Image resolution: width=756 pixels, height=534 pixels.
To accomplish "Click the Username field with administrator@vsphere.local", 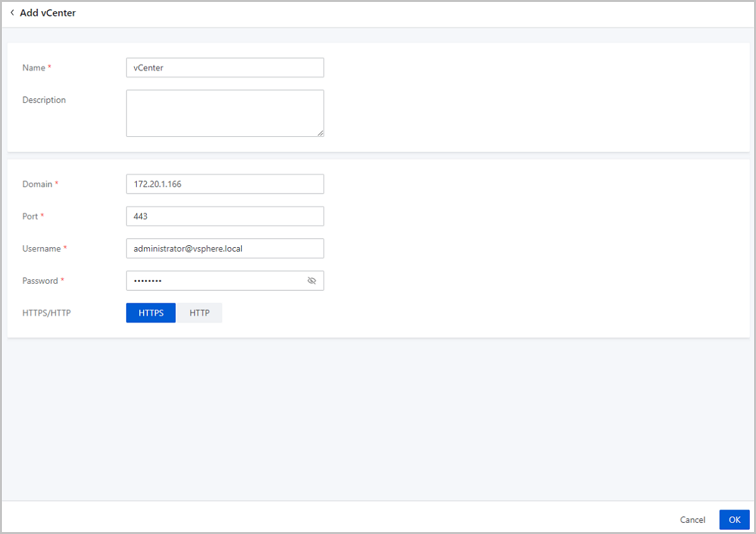I will [225, 248].
